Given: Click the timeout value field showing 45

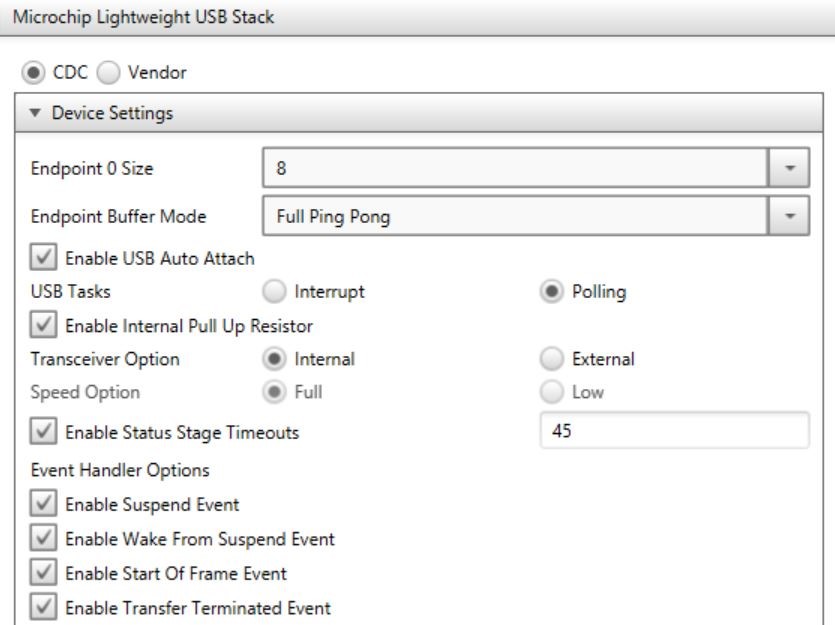Looking at the screenshot, I should click(672, 431).
